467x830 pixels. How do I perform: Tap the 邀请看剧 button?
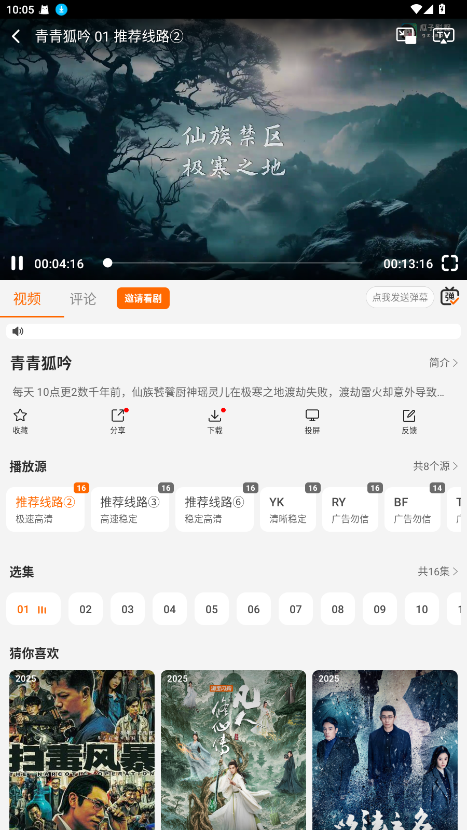[143, 298]
